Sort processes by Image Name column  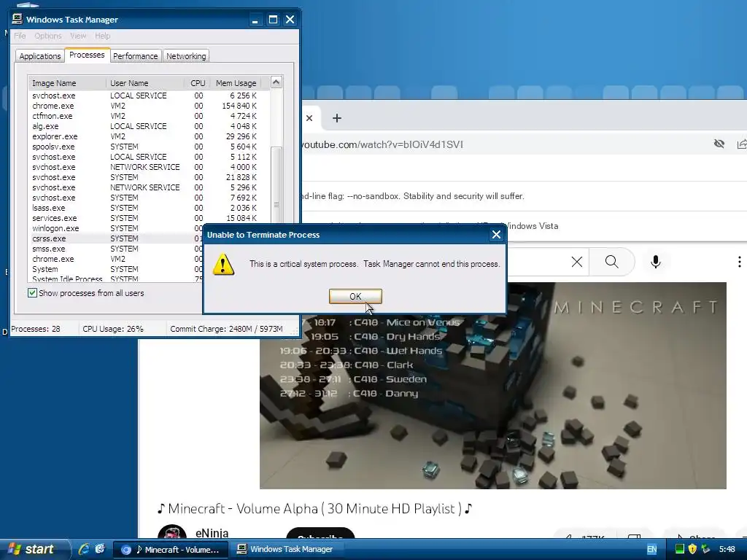point(66,83)
